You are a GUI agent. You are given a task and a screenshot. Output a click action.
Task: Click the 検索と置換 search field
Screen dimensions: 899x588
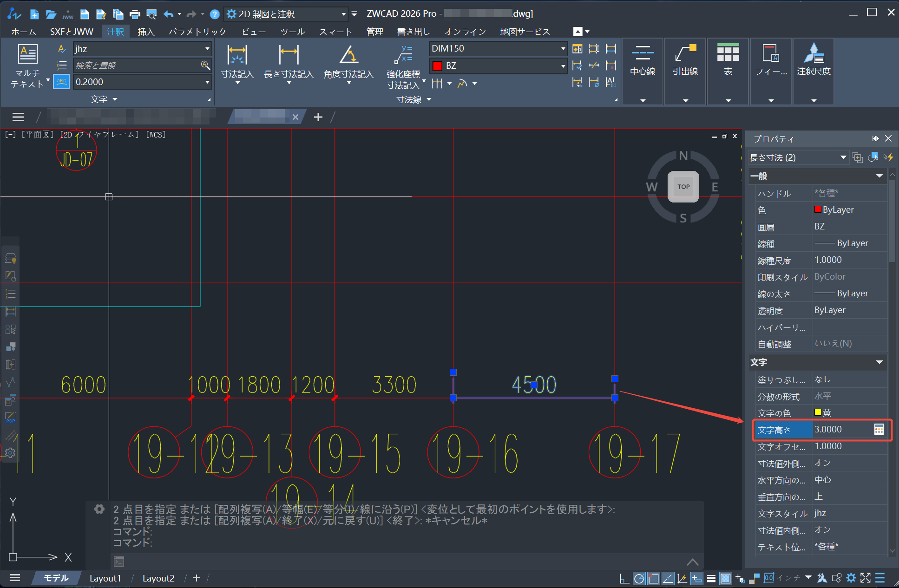[137, 65]
